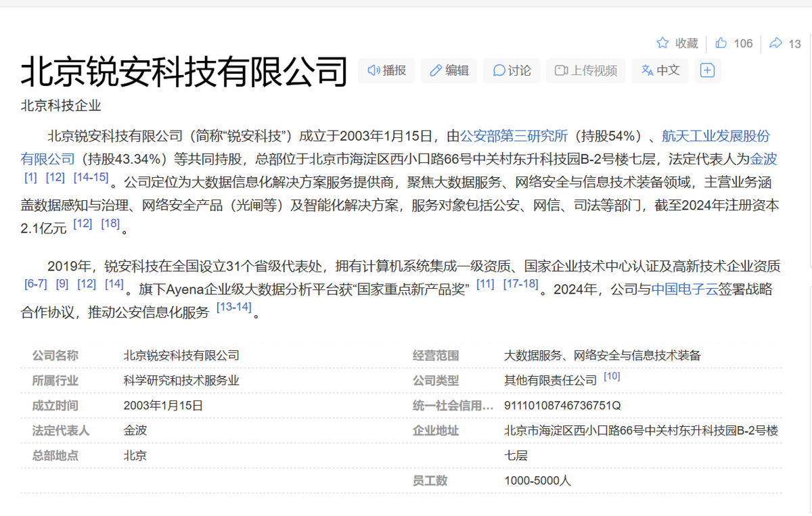Click the 企业地址 field label

[x=436, y=430]
